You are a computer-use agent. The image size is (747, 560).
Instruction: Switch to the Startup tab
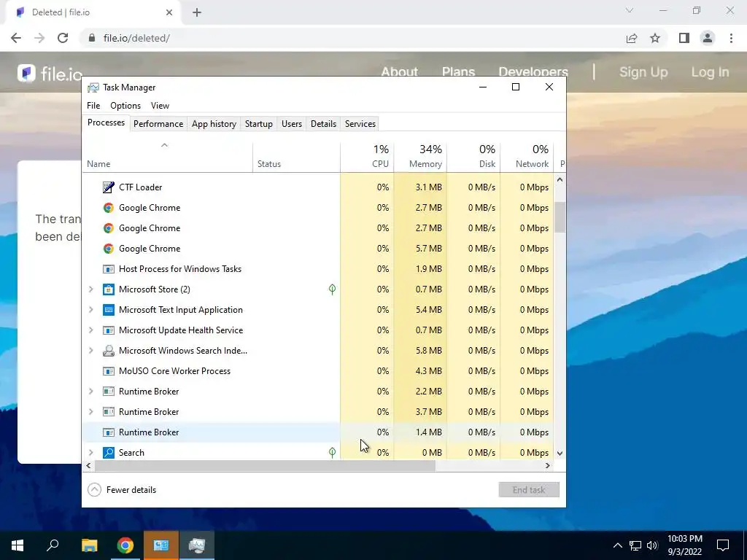(259, 124)
